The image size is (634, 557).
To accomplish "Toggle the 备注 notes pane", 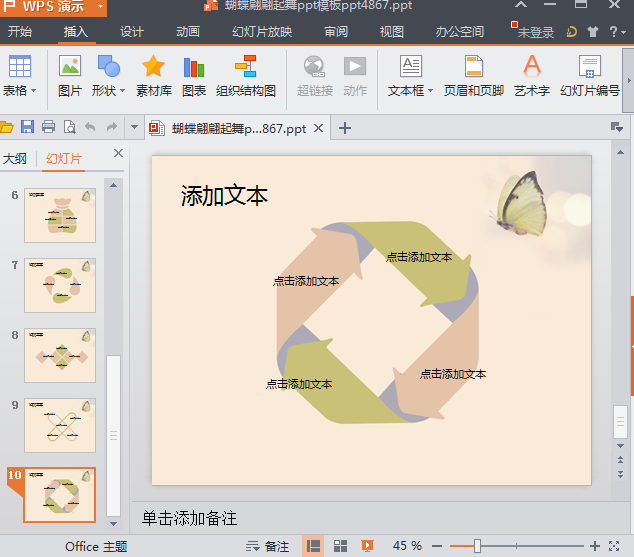I will click(267, 546).
